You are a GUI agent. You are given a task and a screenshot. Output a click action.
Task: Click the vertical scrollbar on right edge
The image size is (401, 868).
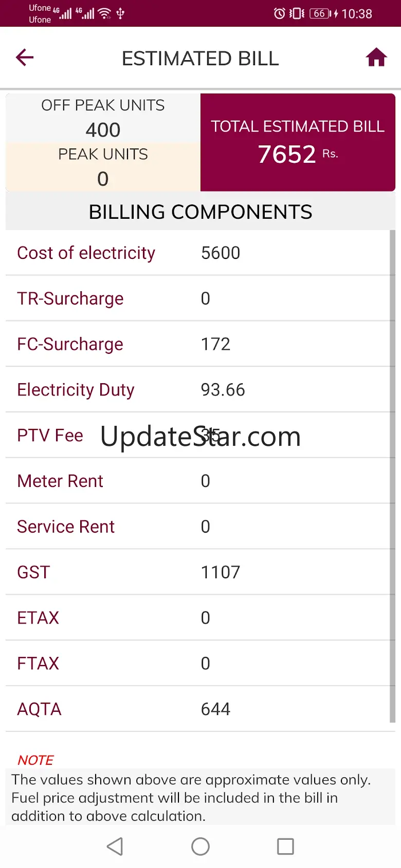pos(393,476)
